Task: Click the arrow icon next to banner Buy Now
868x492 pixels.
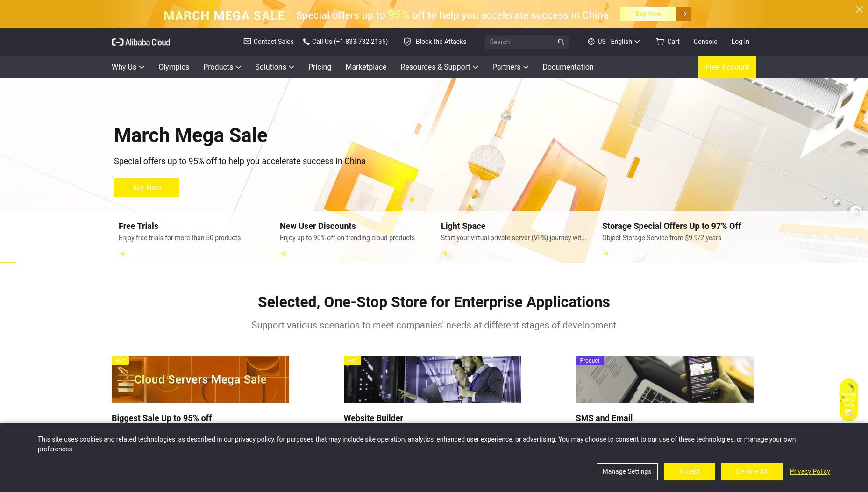Action: (684, 14)
